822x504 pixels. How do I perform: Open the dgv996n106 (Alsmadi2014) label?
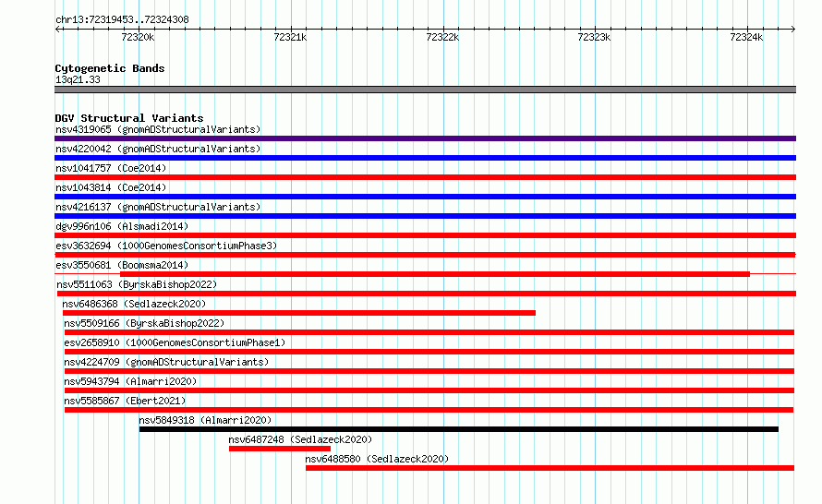pyautogui.click(x=122, y=226)
